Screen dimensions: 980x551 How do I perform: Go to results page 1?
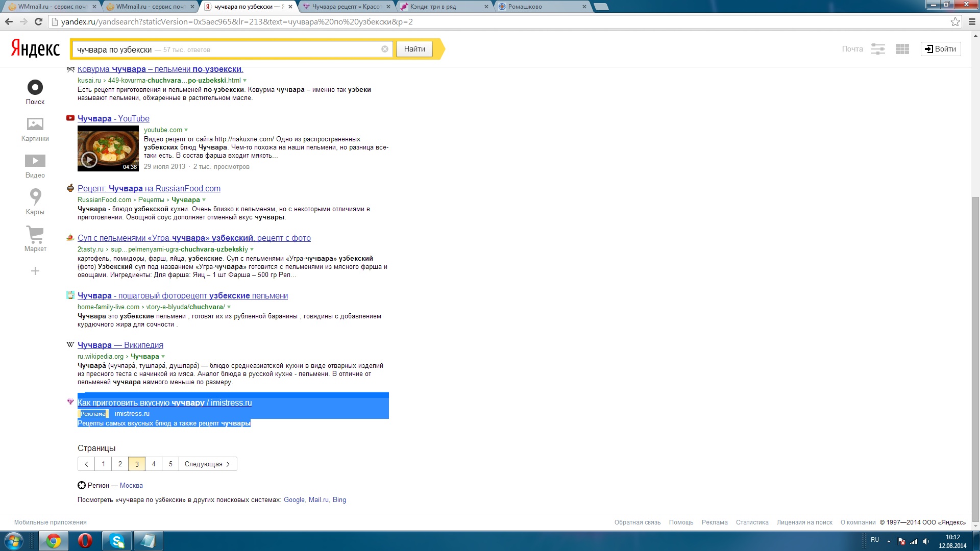103,464
